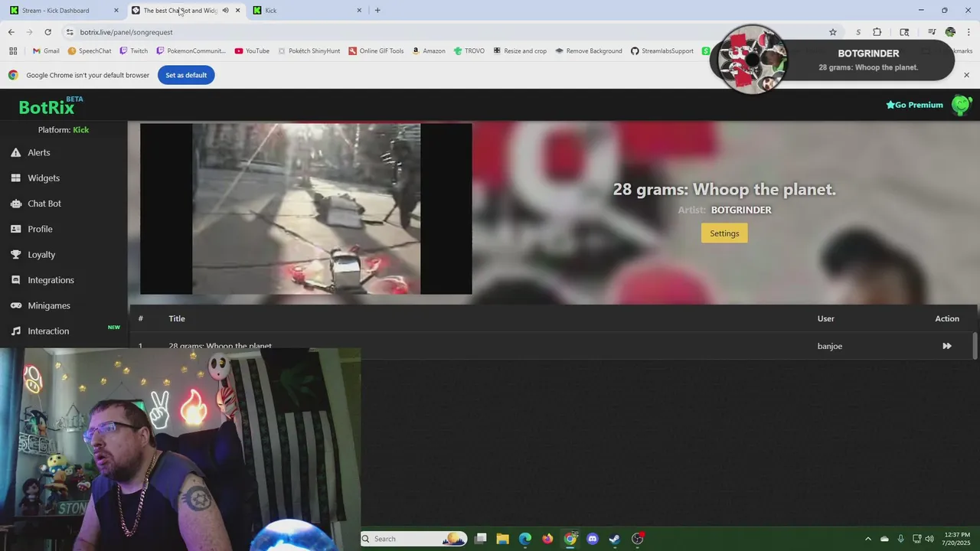Open the YouTube bookmark
This screenshot has height=551, width=980.
pyautogui.click(x=252, y=51)
